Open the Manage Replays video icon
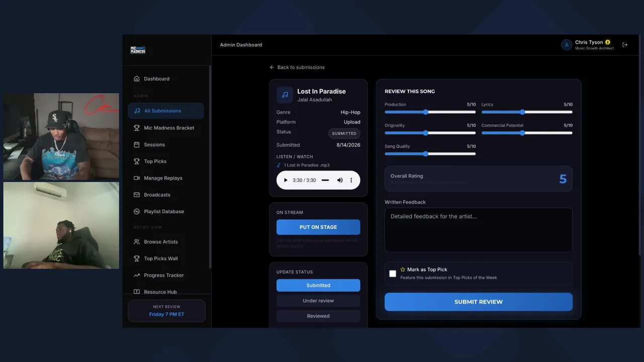The height and width of the screenshot is (362, 644). (136, 178)
